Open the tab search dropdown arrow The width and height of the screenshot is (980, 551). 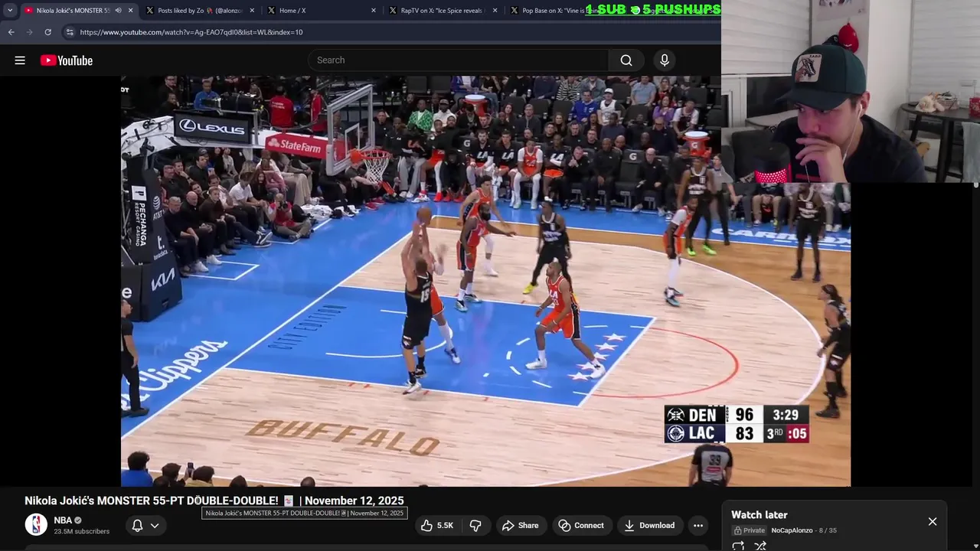(x=10, y=11)
